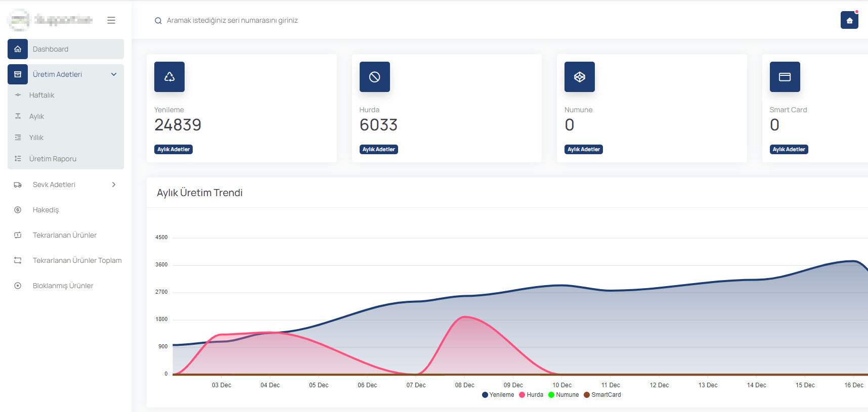Select Haftalık production counts
This screenshot has height=412, width=868.
pos(41,95)
